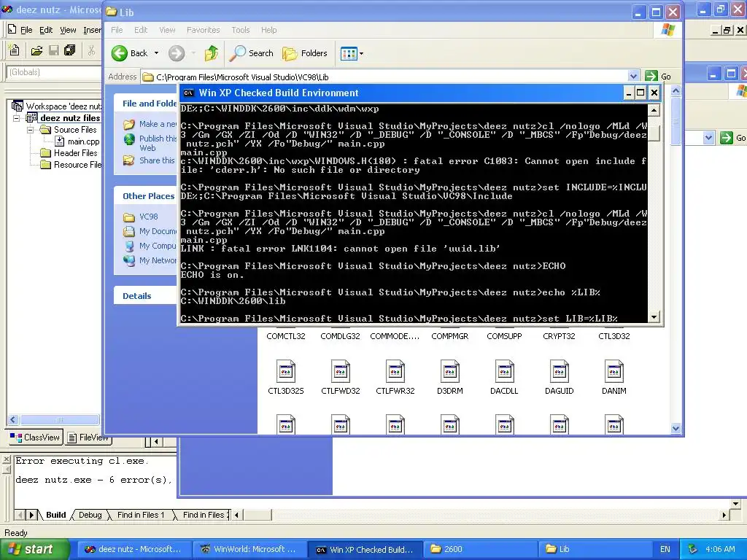Collapse the Source Files folder node
The image size is (747, 560).
(31, 130)
